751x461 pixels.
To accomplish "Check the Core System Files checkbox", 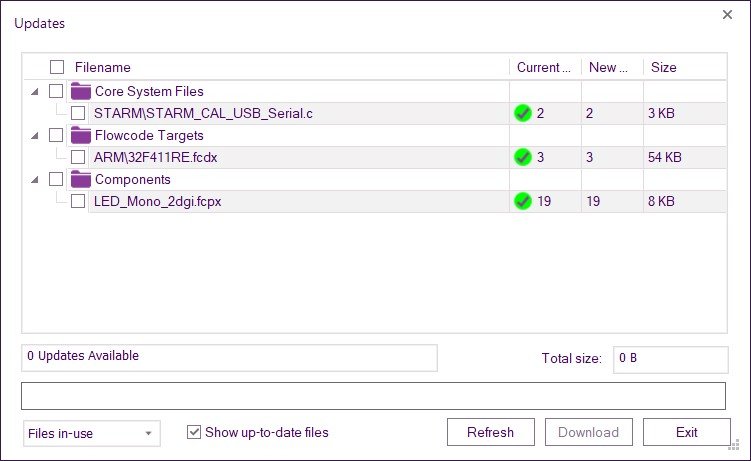I will (x=56, y=91).
